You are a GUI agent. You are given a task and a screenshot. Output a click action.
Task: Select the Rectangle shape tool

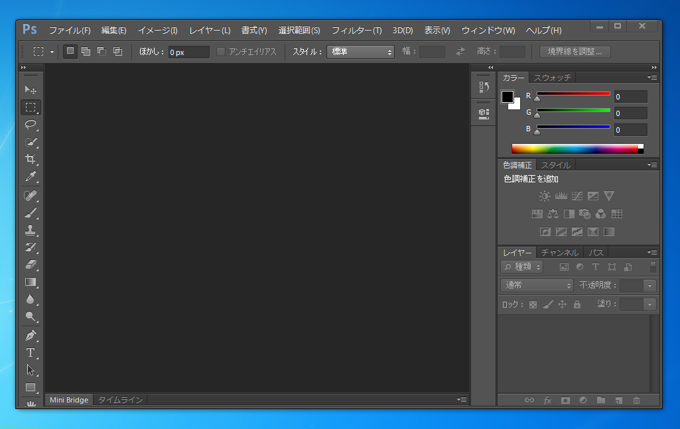coord(30,387)
